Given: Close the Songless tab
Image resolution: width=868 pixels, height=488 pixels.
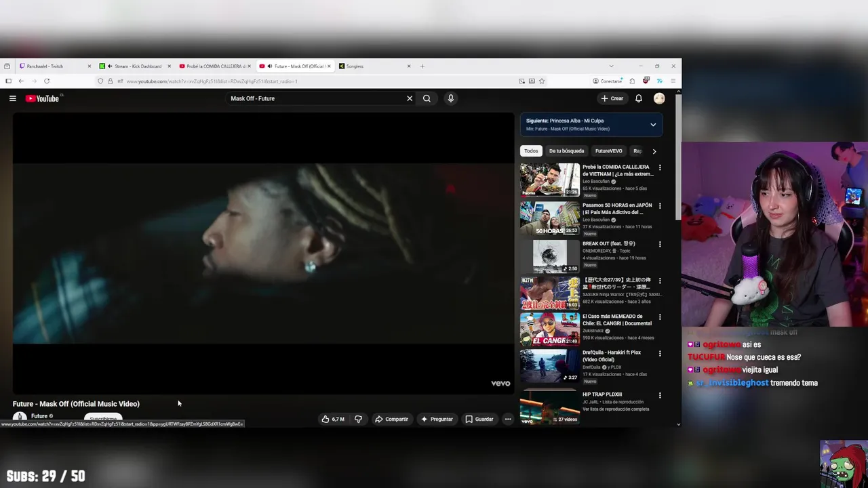Looking at the screenshot, I should [x=409, y=66].
